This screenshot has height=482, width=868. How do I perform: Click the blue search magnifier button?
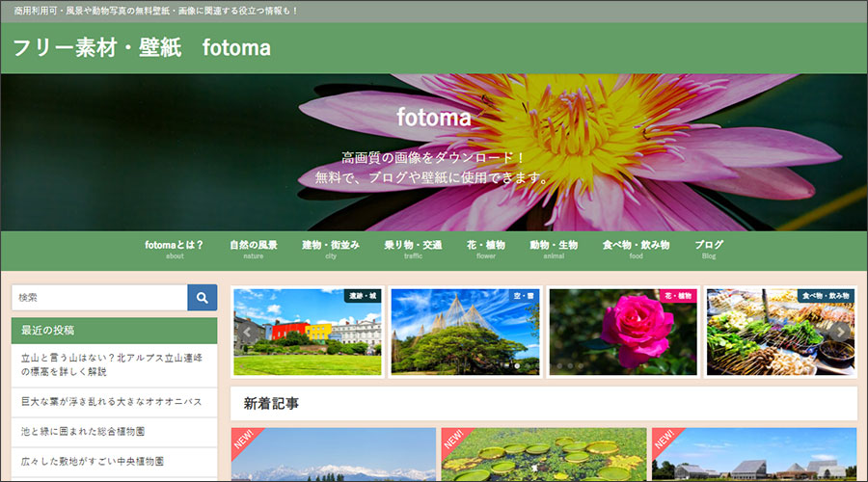(202, 298)
